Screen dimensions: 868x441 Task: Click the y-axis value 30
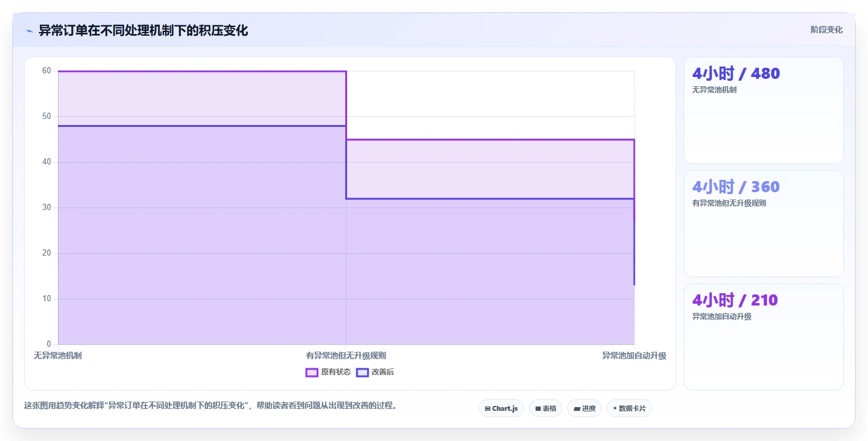click(47, 208)
